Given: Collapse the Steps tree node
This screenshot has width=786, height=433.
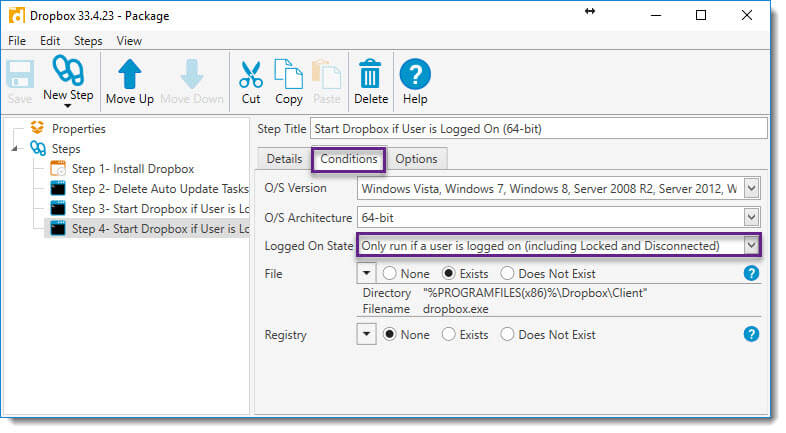Looking at the screenshot, I should [15, 148].
